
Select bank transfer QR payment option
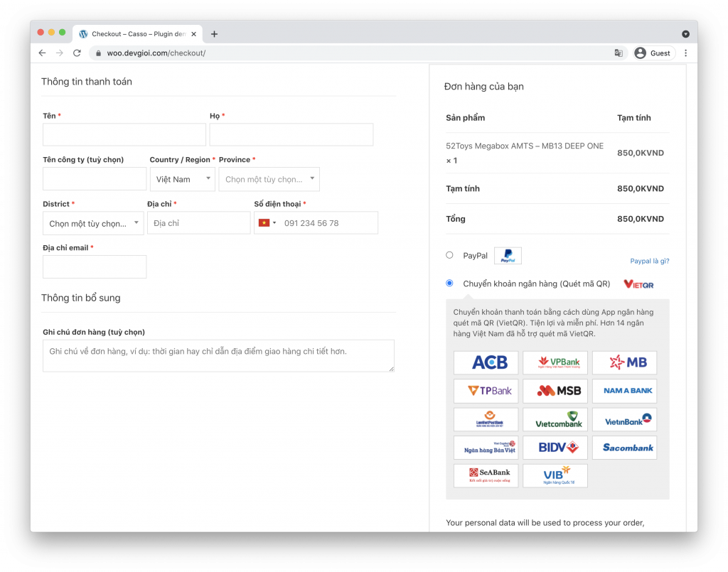tap(449, 283)
